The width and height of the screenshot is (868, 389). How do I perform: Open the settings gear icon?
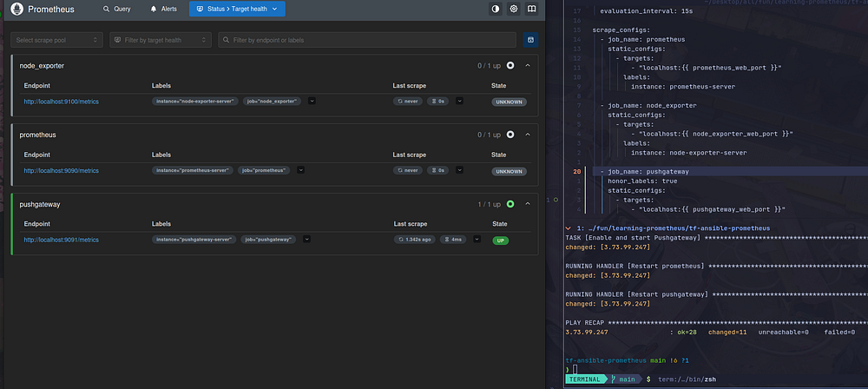coord(514,9)
